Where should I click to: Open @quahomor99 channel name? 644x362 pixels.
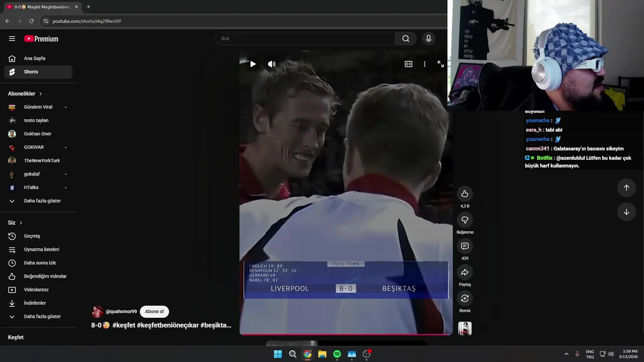tap(121, 312)
